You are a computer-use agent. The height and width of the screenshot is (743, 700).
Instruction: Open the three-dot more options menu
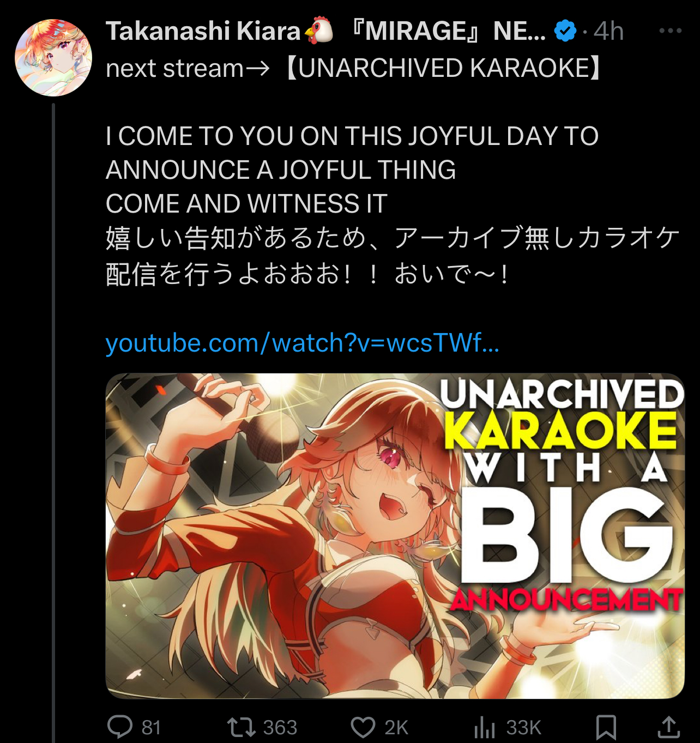(670, 31)
